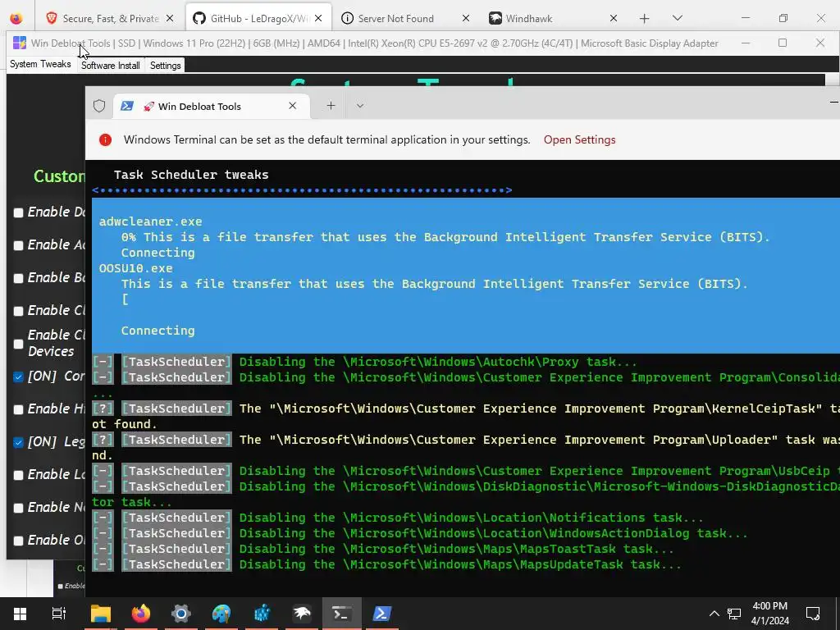The height and width of the screenshot is (630, 840).
Task: Toggle the 'Enable Cl... Devices' checkbox
Action: click(x=18, y=344)
